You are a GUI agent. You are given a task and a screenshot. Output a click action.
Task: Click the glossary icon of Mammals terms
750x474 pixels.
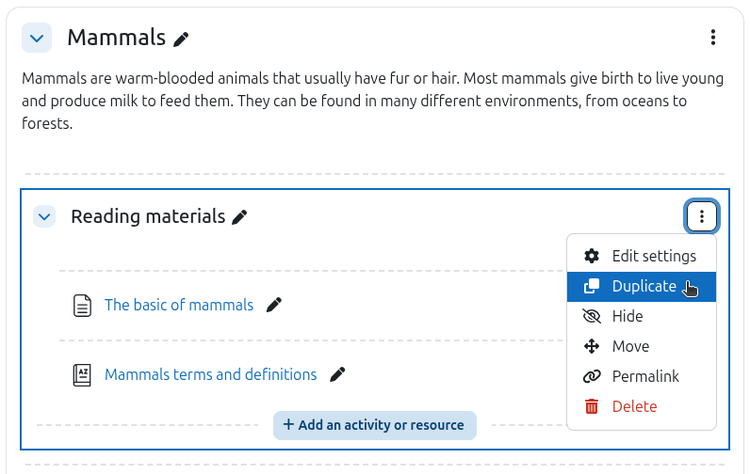coord(82,375)
